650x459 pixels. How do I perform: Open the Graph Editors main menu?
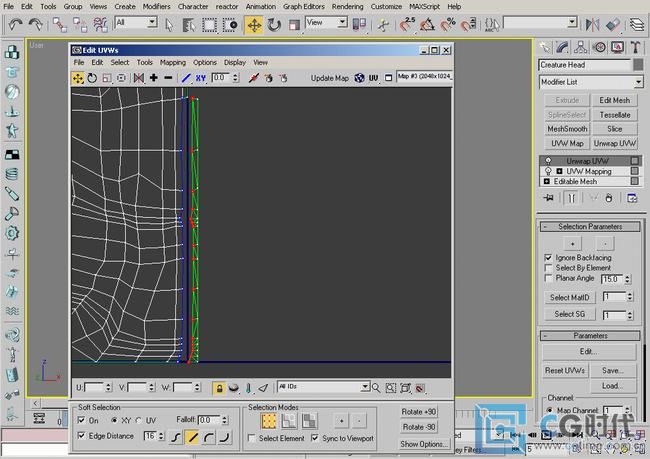[304, 7]
